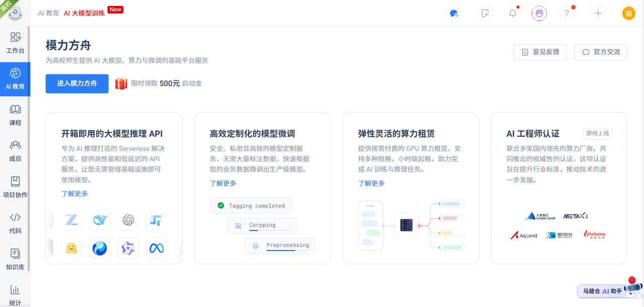Click 了解更多 under 算力租赁 card
This screenshot has width=644, height=307.
coord(372,183)
